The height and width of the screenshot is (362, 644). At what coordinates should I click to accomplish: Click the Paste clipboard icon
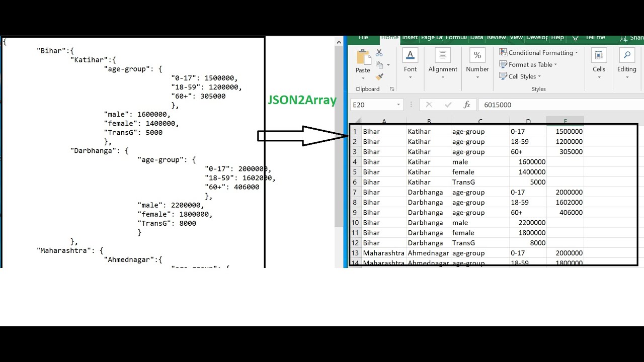(363, 57)
